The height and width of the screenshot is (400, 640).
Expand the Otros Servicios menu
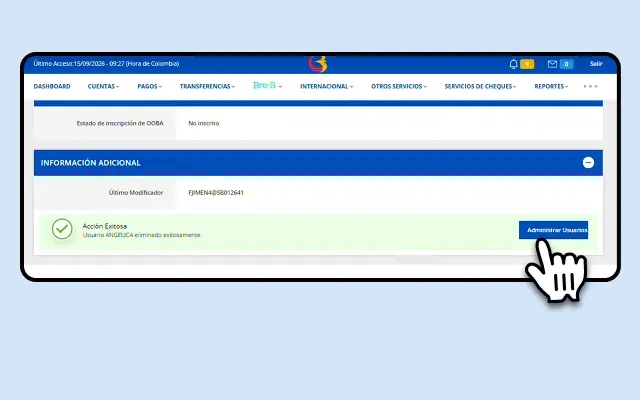coord(398,86)
